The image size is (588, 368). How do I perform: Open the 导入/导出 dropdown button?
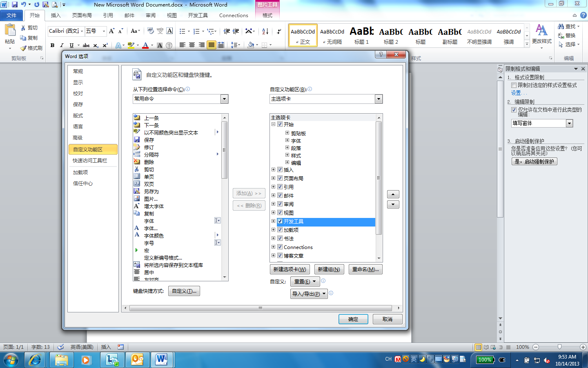[309, 294]
